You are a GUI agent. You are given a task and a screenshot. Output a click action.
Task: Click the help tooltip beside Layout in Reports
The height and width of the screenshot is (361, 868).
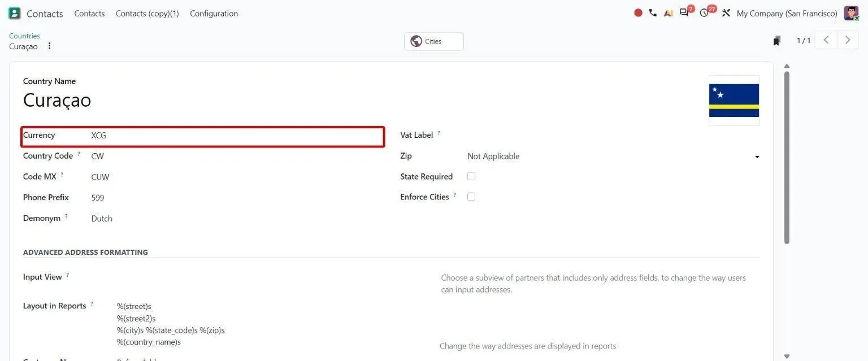point(92,303)
